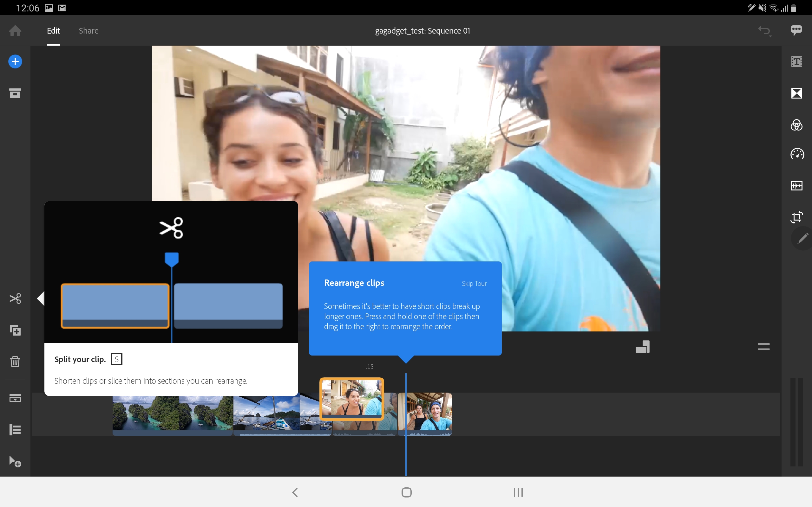The height and width of the screenshot is (507, 812).
Task: Toggle the track controls expand icon
Action: click(15, 398)
